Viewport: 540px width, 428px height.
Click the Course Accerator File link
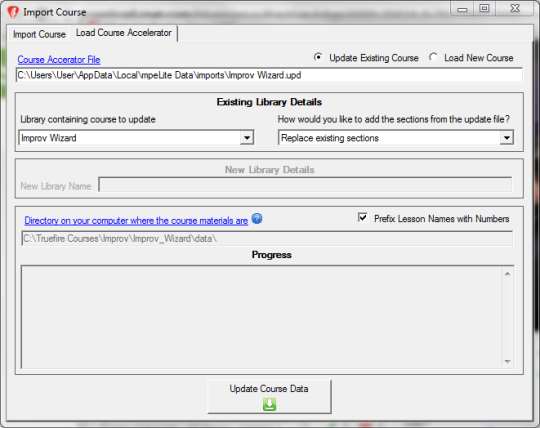coord(59,60)
